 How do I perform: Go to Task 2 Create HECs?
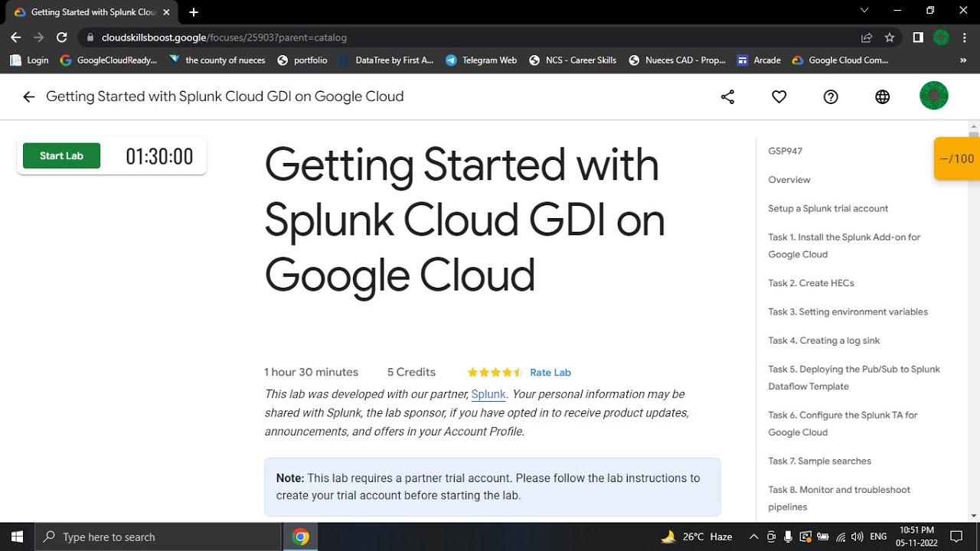coord(811,283)
